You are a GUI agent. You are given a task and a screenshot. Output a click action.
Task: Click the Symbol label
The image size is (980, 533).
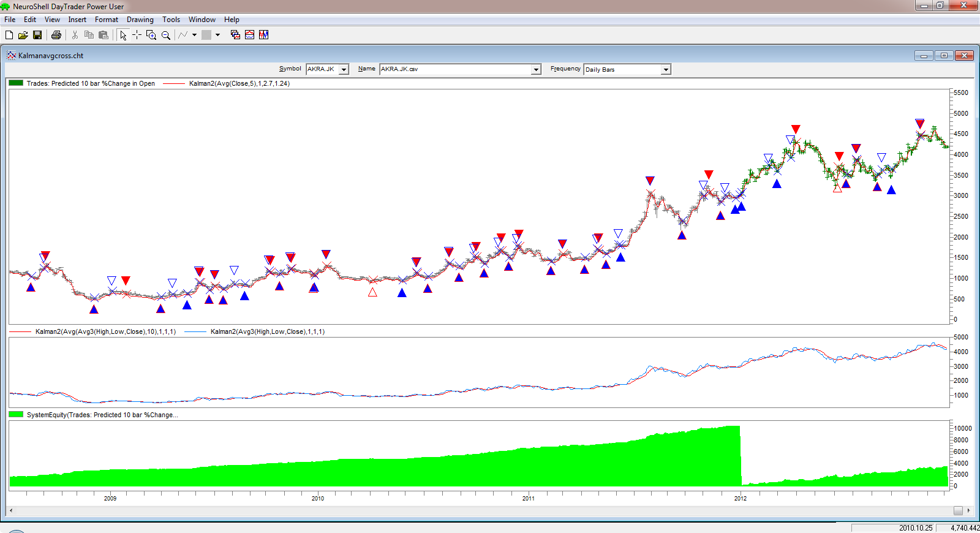[x=290, y=69]
